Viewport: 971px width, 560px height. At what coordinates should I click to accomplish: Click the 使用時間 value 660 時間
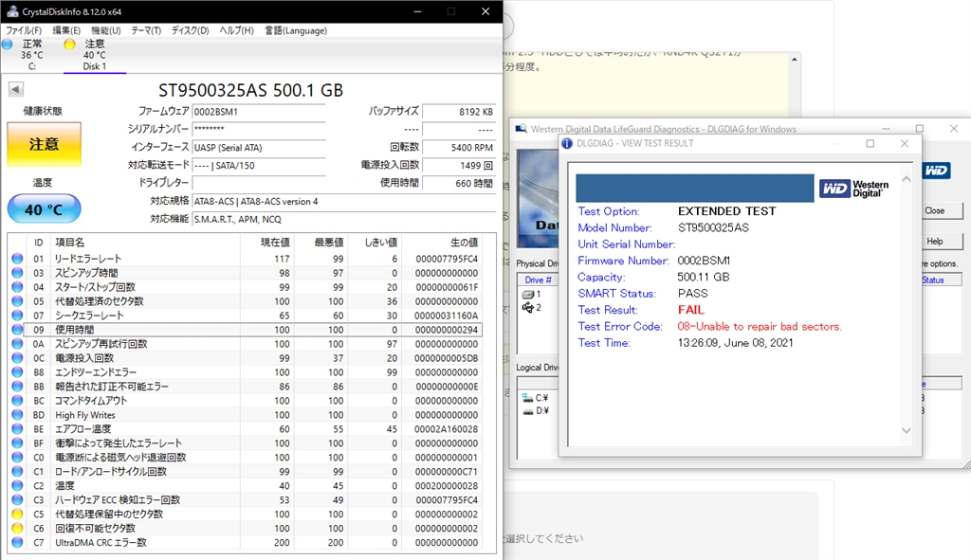coord(459,183)
